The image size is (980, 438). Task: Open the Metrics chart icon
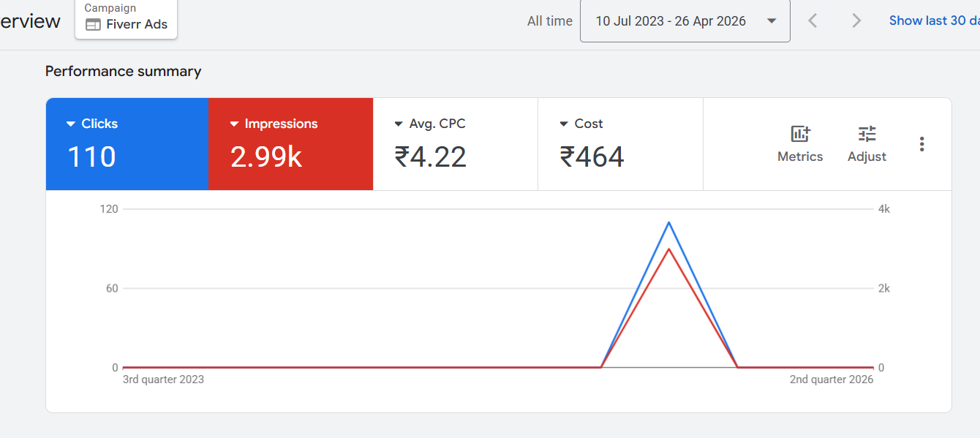pyautogui.click(x=800, y=134)
